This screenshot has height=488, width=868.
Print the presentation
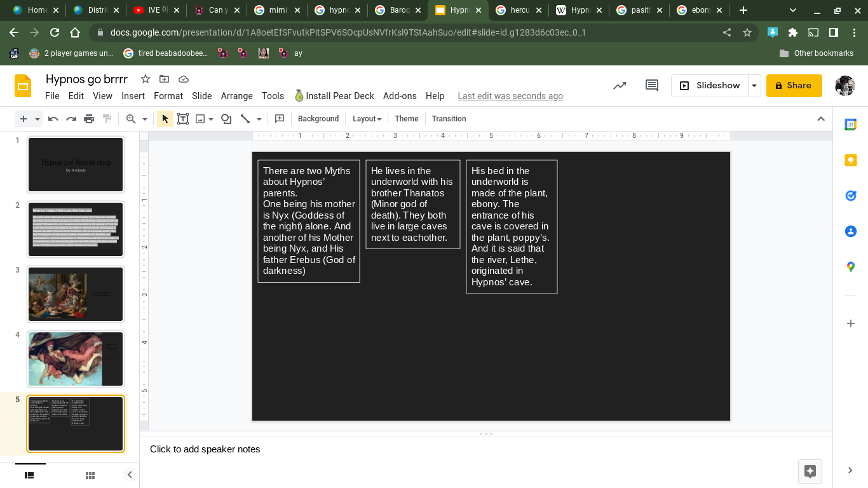[89, 119]
